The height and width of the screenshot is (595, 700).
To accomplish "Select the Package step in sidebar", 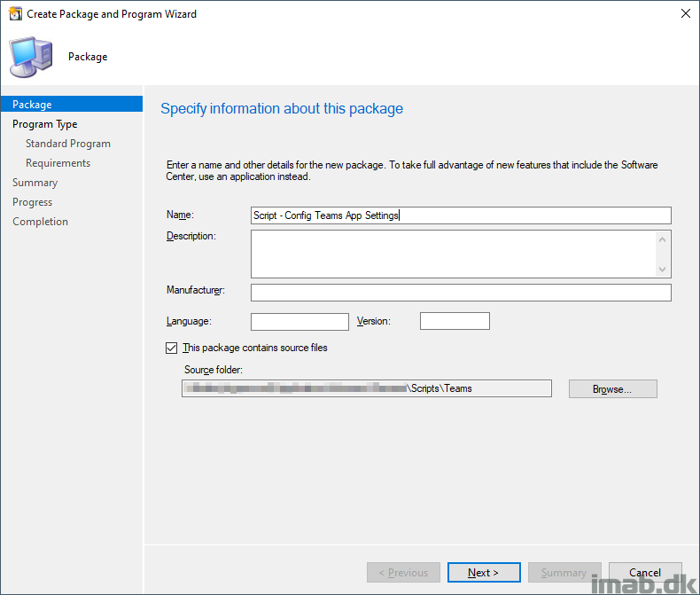I will tap(33, 105).
